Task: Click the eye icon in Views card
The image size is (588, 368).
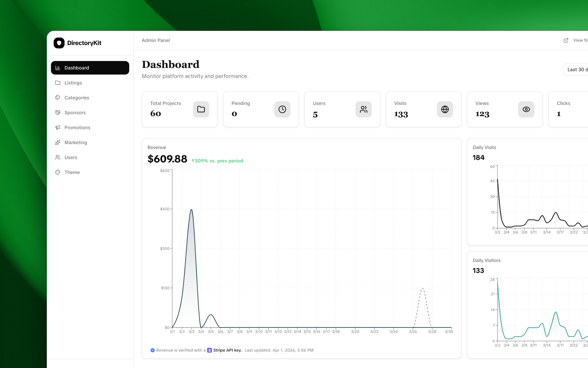Action: (526, 109)
